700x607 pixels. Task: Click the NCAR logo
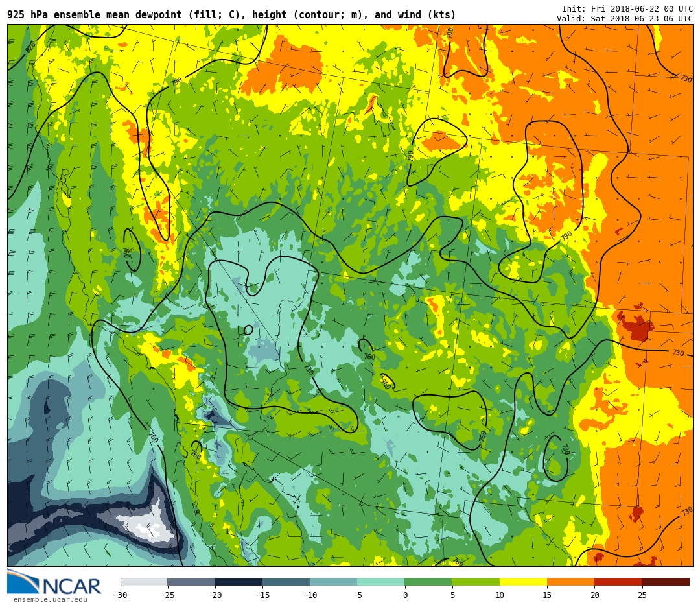pos(54,582)
